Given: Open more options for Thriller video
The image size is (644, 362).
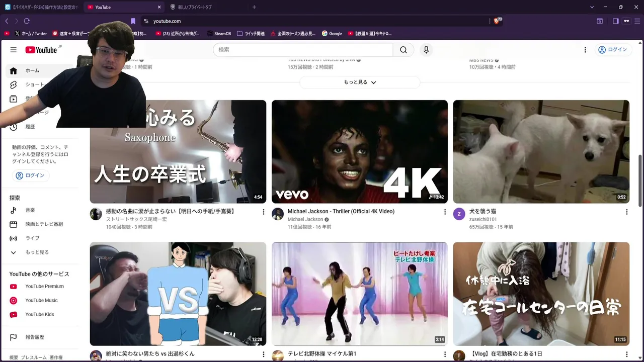Looking at the screenshot, I should click(x=445, y=212).
